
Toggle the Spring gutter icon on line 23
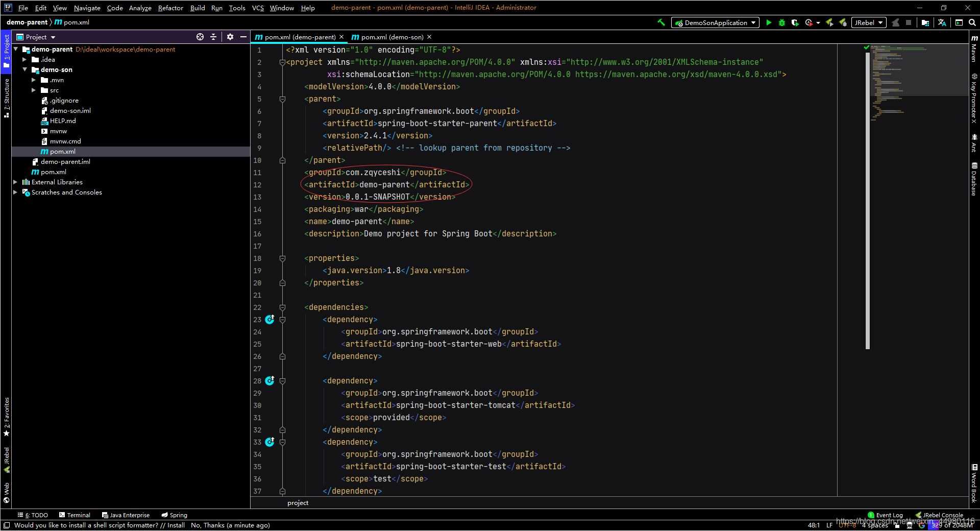[x=270, y=320]
